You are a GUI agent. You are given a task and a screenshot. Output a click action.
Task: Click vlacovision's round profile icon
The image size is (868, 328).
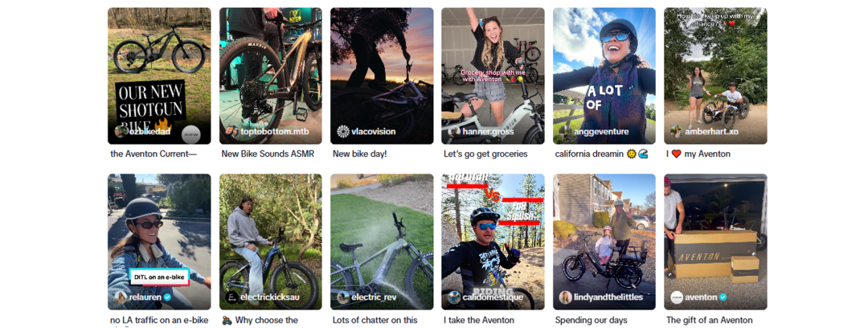tap(343, 132)
